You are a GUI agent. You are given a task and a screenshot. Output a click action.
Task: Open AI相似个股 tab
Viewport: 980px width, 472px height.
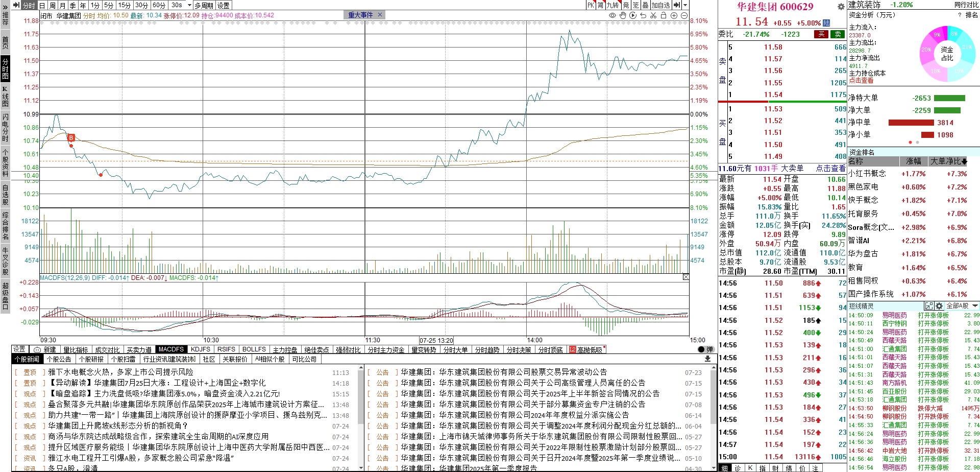[270, 359]
